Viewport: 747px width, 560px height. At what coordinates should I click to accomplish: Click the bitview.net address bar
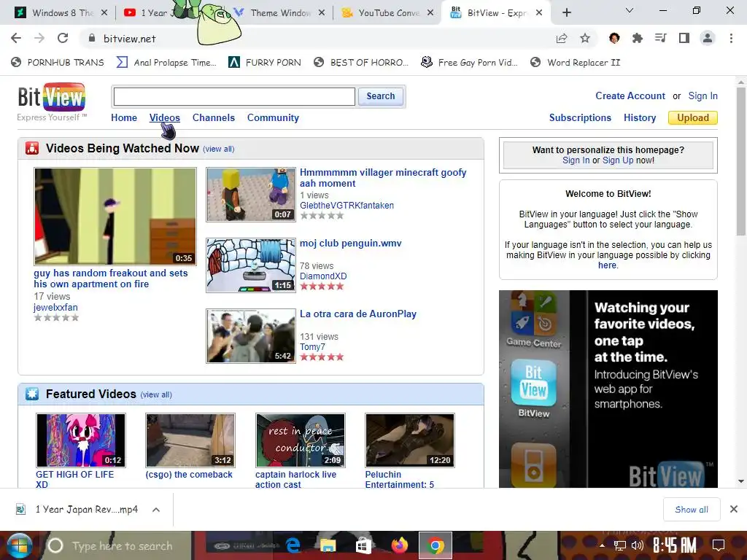[x=314, y=39]
